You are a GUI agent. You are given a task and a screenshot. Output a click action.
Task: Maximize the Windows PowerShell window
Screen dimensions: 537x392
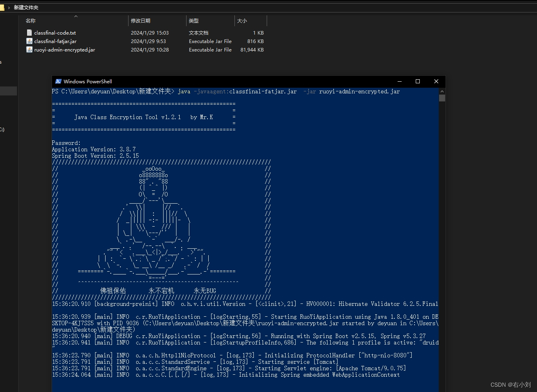[418, 81]
